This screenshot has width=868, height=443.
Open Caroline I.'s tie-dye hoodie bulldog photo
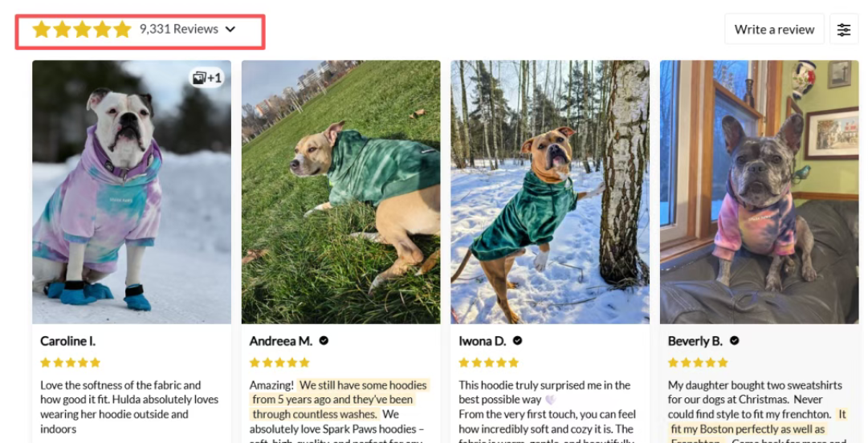click(x=132, y=192)
